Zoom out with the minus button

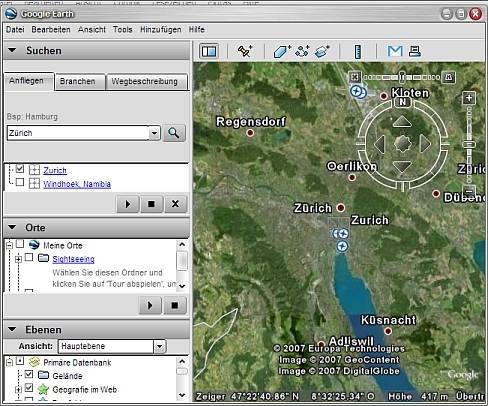pos(469,191)
